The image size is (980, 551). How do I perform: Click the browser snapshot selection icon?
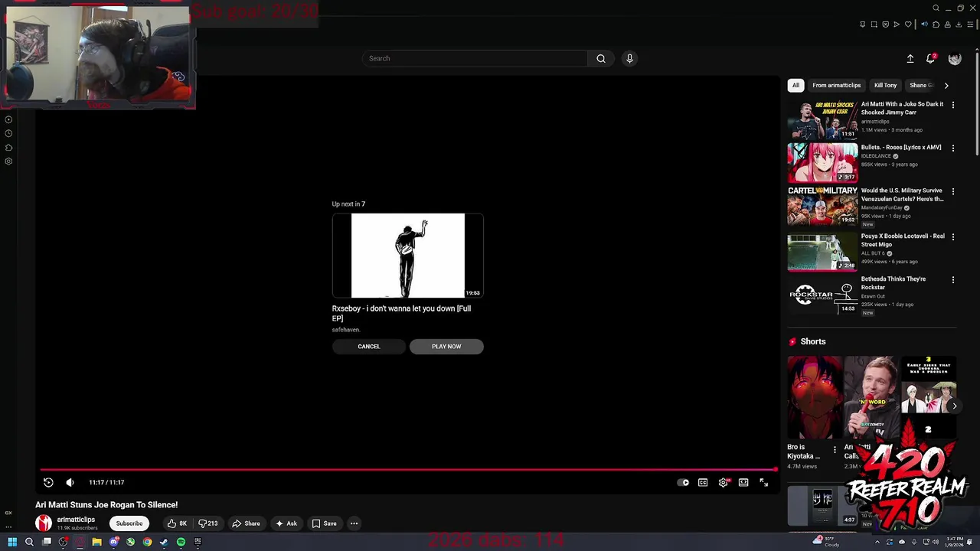874,24
